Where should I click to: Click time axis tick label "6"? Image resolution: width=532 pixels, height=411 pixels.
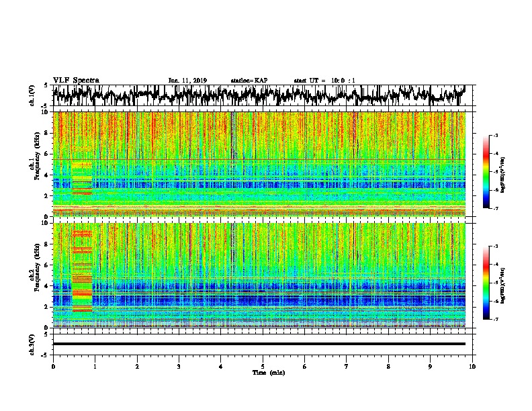point(304,367)
